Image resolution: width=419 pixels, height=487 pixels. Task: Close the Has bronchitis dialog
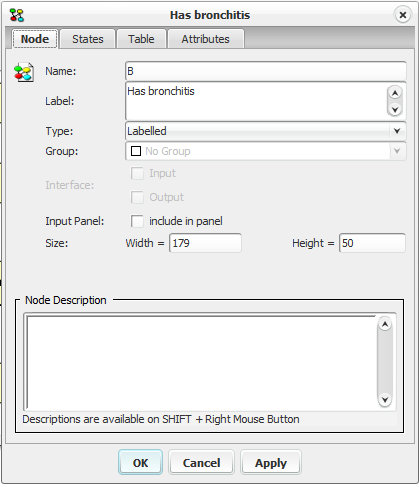click(403, 15)
